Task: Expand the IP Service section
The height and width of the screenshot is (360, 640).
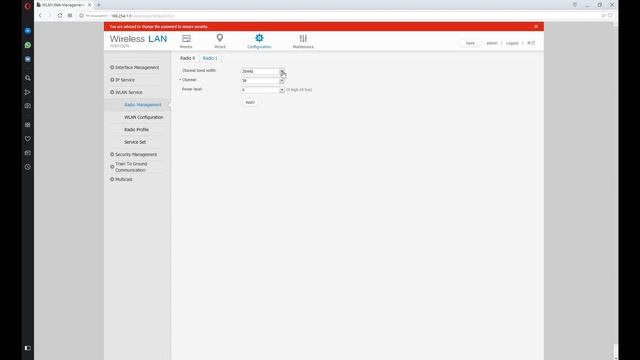Action: click(x=122, y=80)
